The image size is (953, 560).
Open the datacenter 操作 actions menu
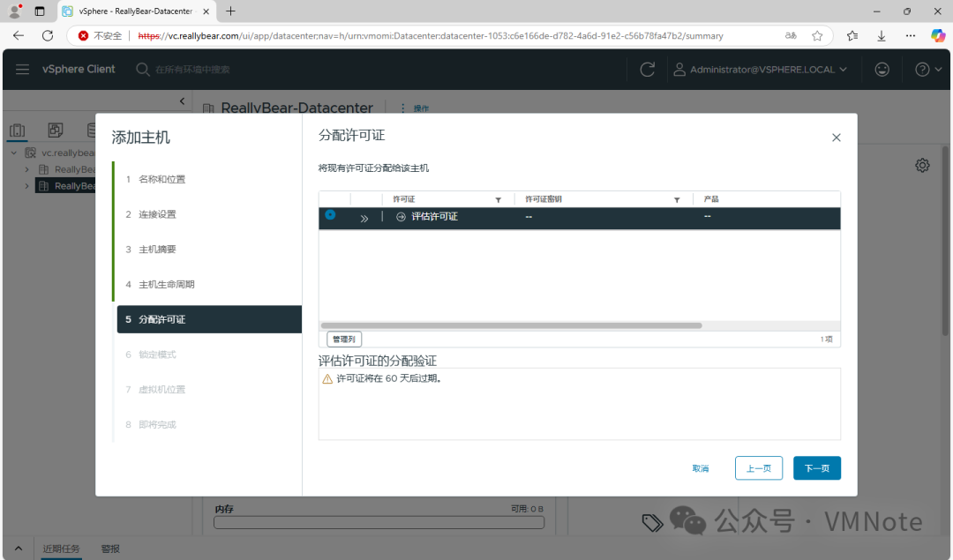click(415, 108)
